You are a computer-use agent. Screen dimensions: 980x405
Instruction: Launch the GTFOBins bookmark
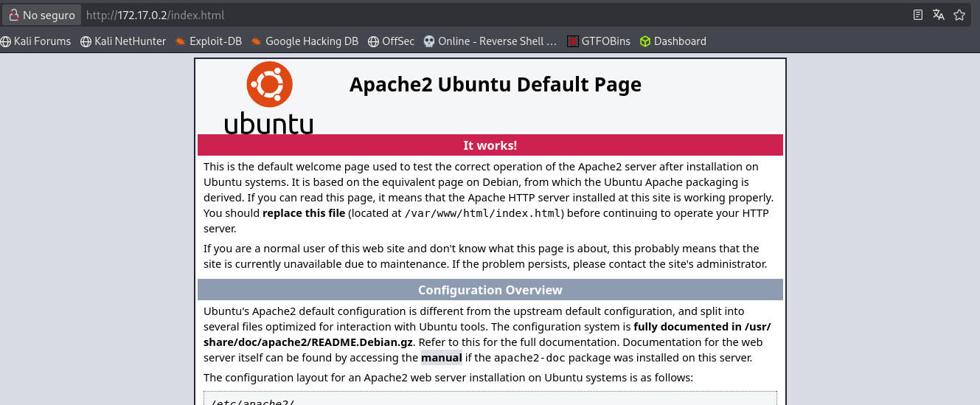[599, 41]
